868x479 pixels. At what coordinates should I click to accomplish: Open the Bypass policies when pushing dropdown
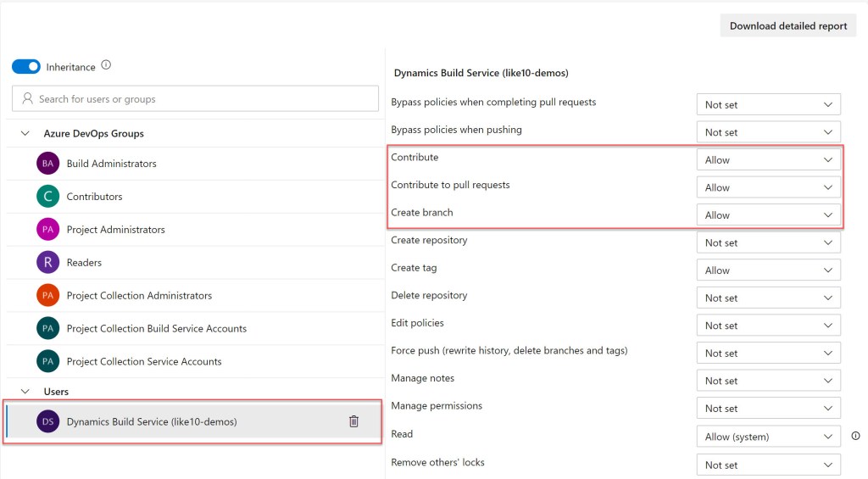(768, 132)
